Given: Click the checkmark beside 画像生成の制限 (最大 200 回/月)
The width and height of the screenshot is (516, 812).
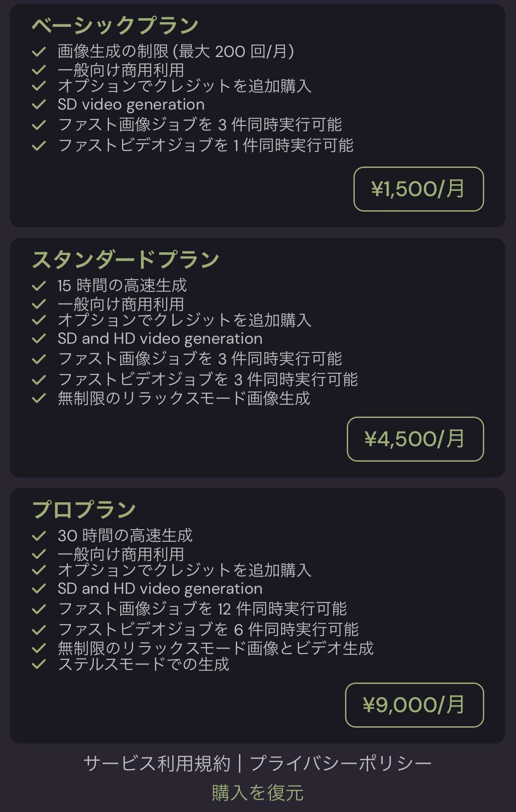Looking at the screenshot, I should pyautogui.click(x=39, y=52).
